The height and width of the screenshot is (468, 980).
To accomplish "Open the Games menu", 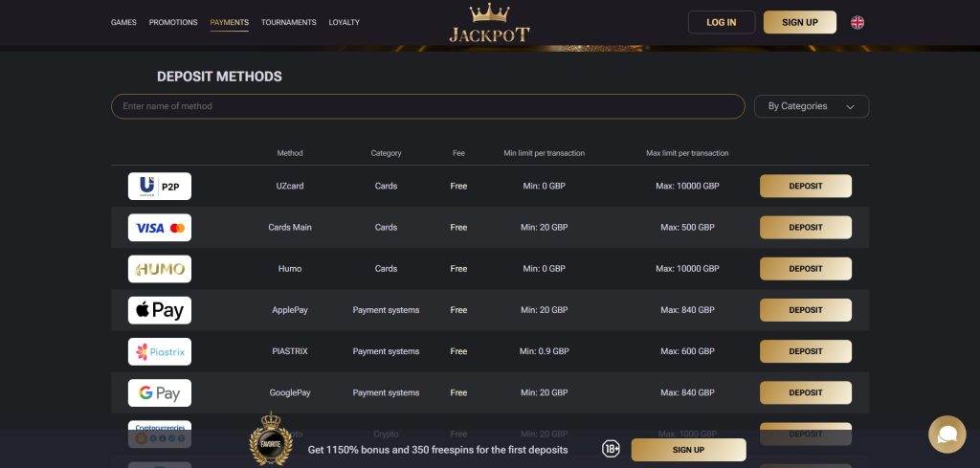I will click(x=123, y=22).
